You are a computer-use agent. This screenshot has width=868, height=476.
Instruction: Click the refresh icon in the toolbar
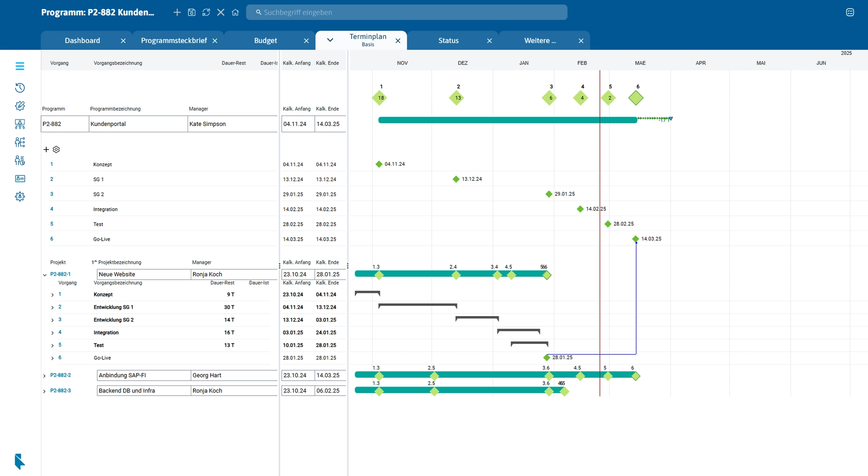coord(206,12)
